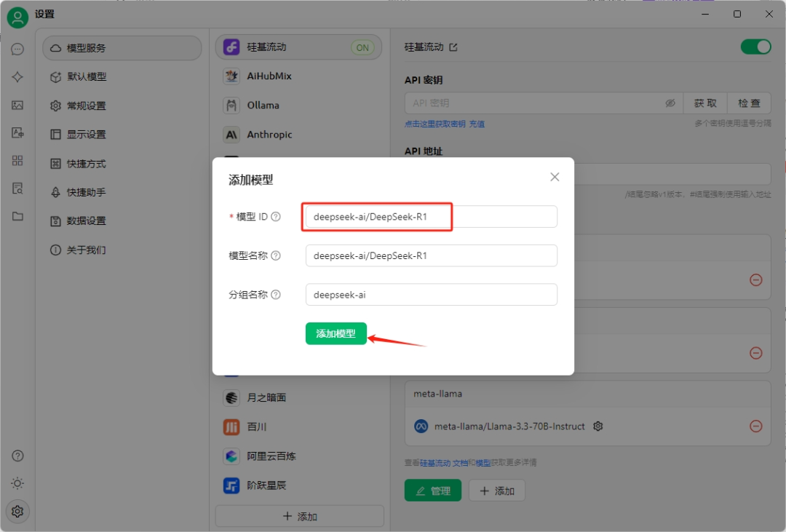Open the translate sidebar icon

tap(17, 132)
